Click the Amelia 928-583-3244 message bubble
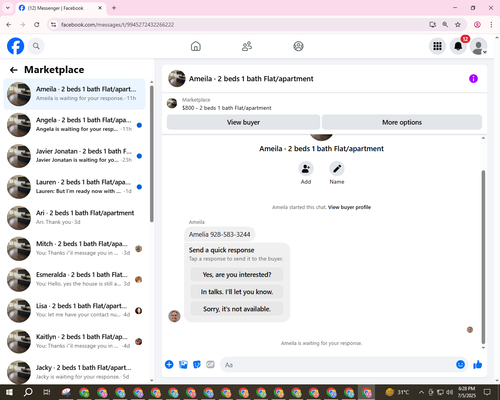 [x=219, y=234]
